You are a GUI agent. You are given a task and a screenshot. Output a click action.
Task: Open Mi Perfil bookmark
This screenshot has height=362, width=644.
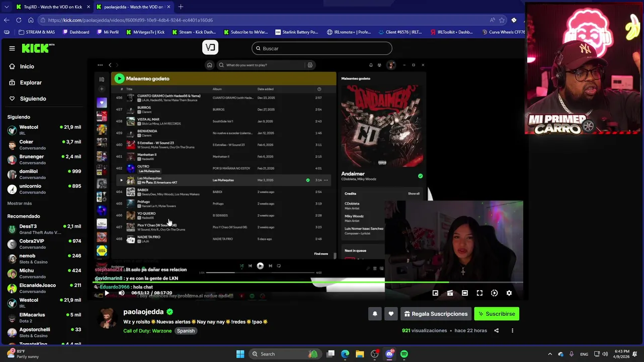108,32
